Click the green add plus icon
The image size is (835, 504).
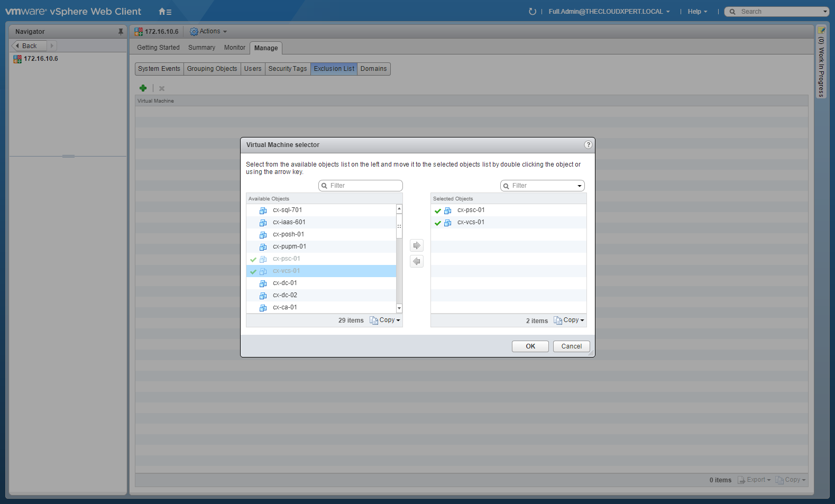click(x=143, y=88)
